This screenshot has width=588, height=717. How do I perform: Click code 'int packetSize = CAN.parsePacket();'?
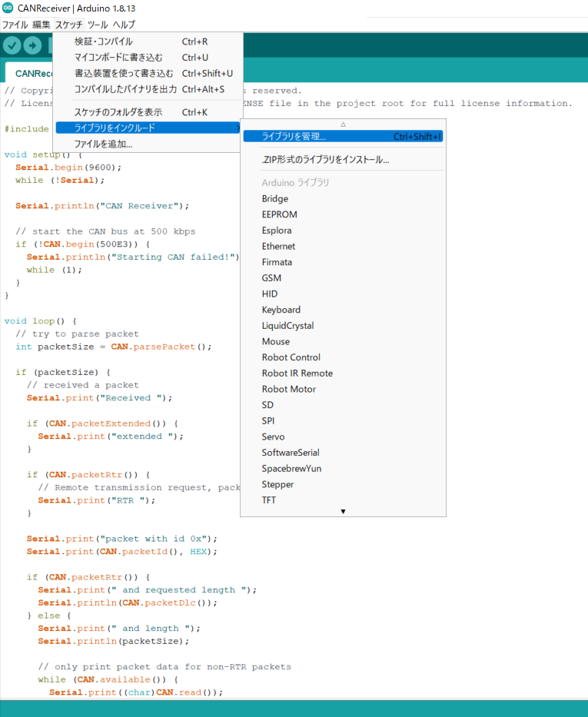(114, 347)
